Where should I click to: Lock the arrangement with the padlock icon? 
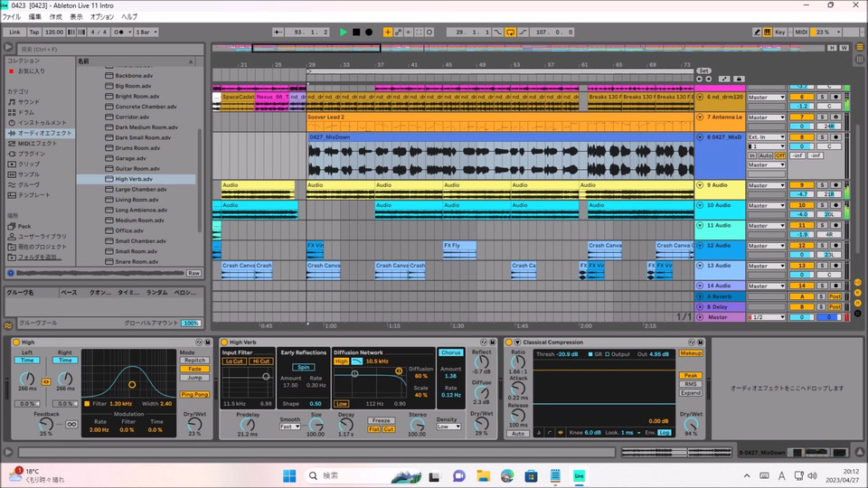pos(739,79)
